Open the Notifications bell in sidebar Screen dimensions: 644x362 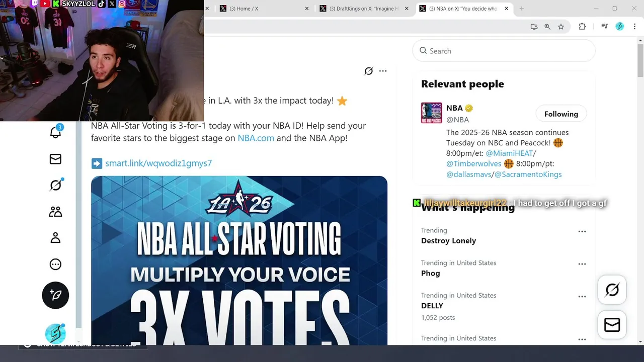[x=55, y=132]
